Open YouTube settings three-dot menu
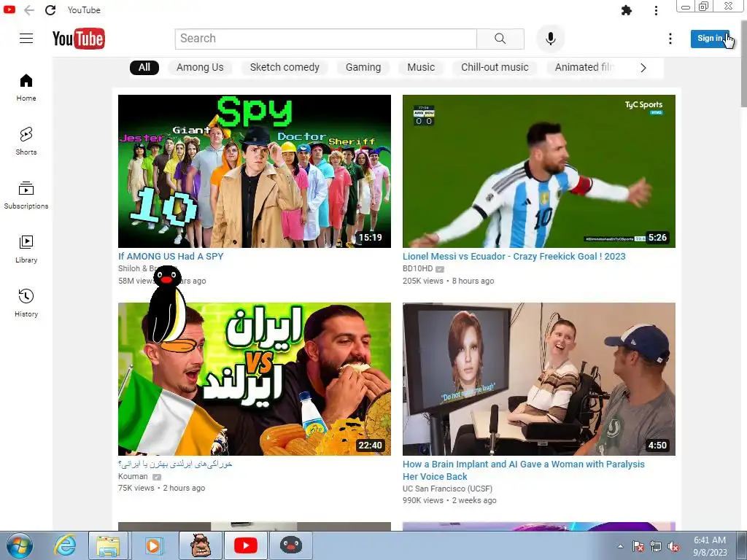 (x=670, y=39)
